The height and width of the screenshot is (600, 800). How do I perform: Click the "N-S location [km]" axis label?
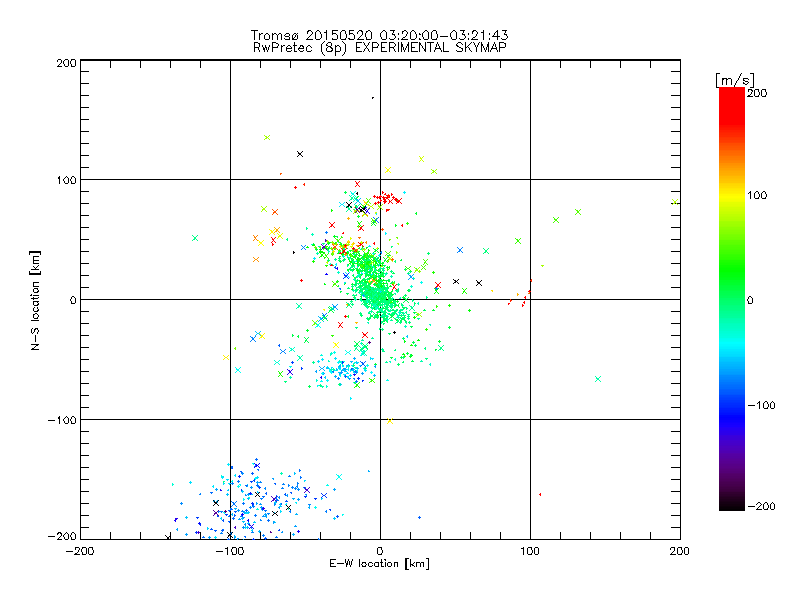point(35,300)
